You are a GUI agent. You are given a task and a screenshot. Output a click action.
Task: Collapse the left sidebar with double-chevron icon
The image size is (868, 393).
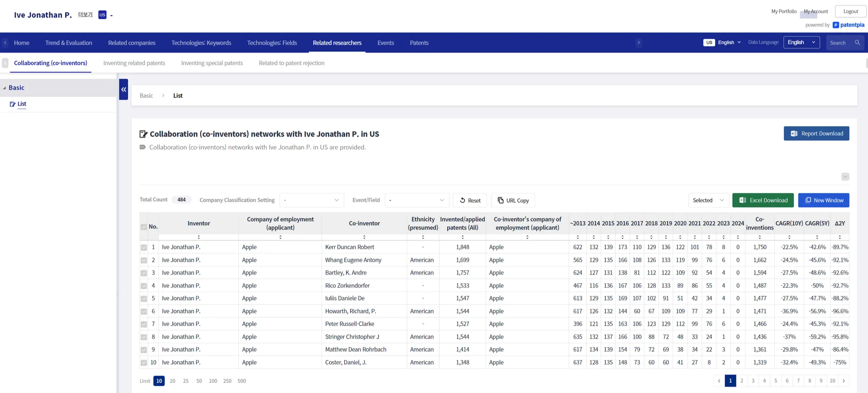point(124,89)
